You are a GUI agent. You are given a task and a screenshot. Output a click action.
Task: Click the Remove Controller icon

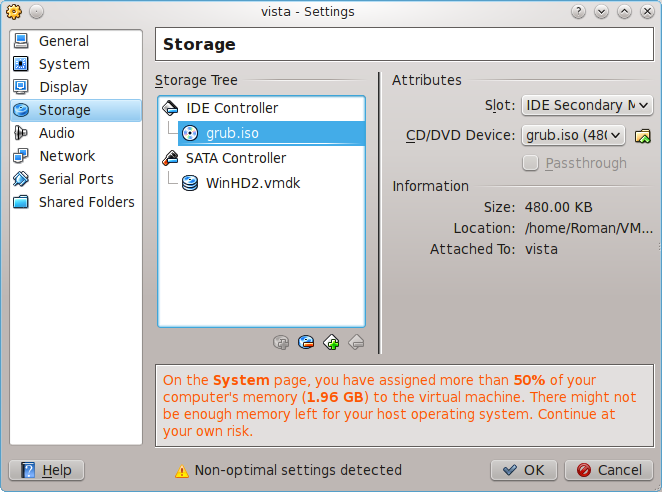[x=306, y=342]
